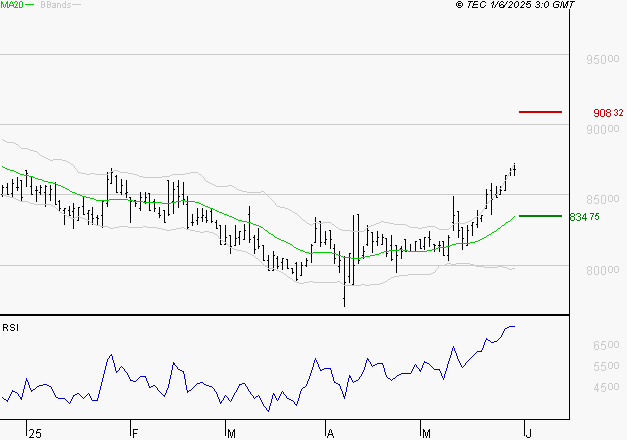Click the J June label on time axis

[x=529, y=434]
